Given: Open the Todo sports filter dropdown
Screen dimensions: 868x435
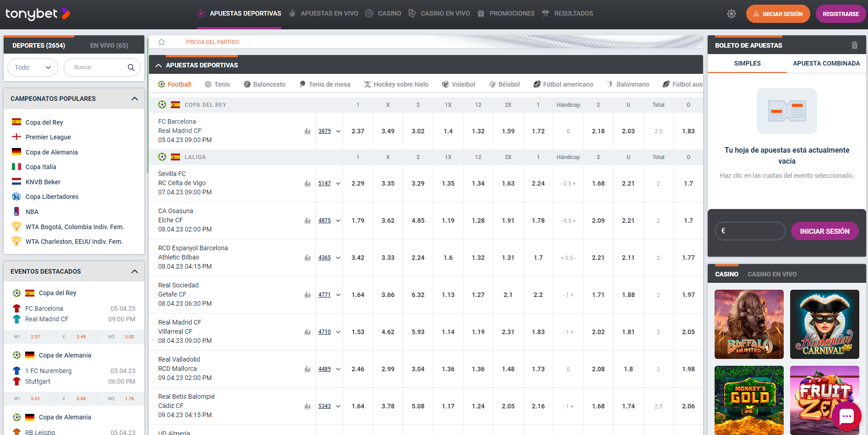Looking at the screenshot, I should 32,67.
